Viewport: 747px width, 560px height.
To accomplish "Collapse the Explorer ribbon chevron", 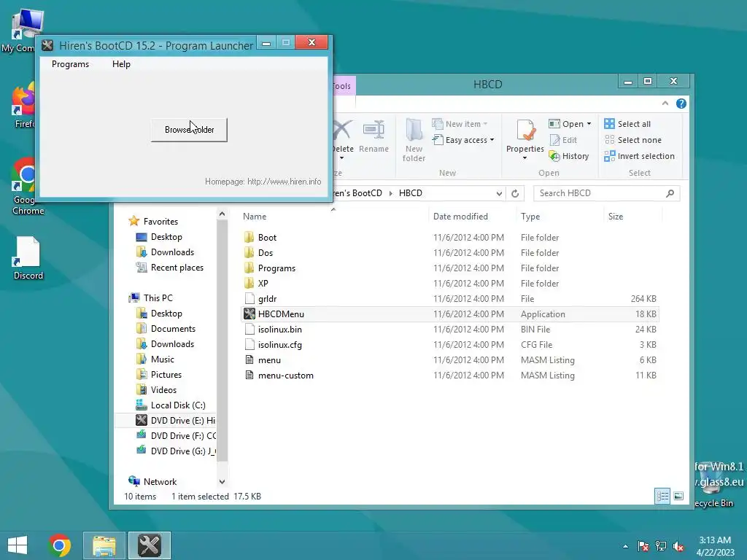I will point(665,104).
